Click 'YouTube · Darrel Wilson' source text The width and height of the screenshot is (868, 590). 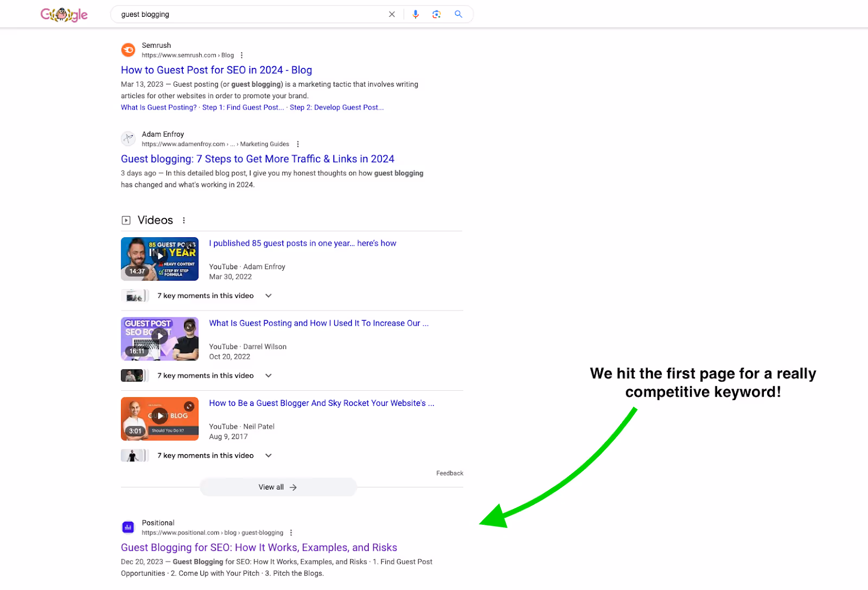click(x=248, y=347)
